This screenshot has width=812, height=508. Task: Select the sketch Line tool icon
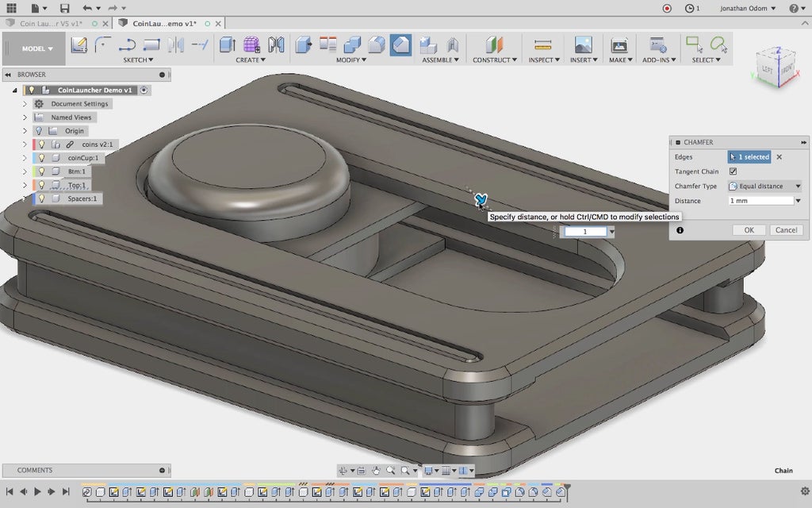point(127,45)
